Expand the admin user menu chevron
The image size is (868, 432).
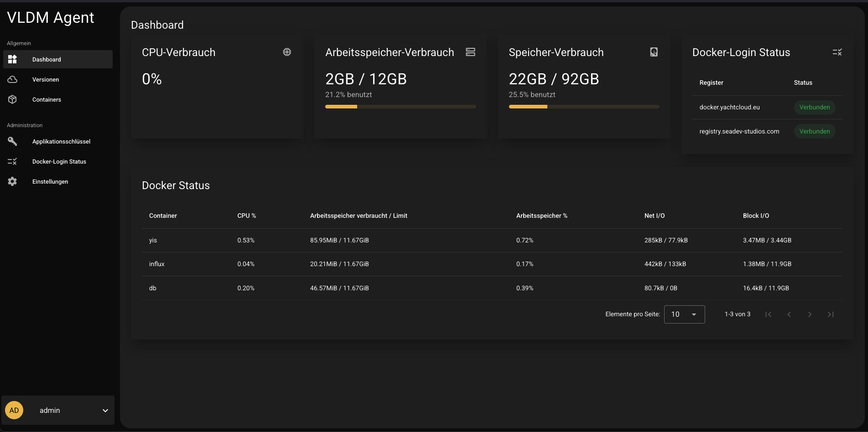[105, 411]
